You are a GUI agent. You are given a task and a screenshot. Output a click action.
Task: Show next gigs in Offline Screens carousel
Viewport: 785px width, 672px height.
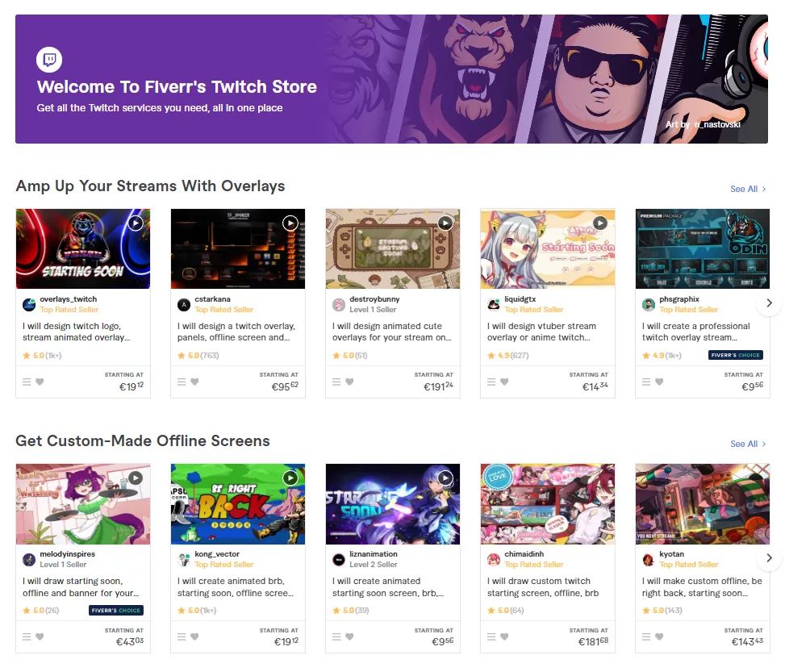pos(770,557)
